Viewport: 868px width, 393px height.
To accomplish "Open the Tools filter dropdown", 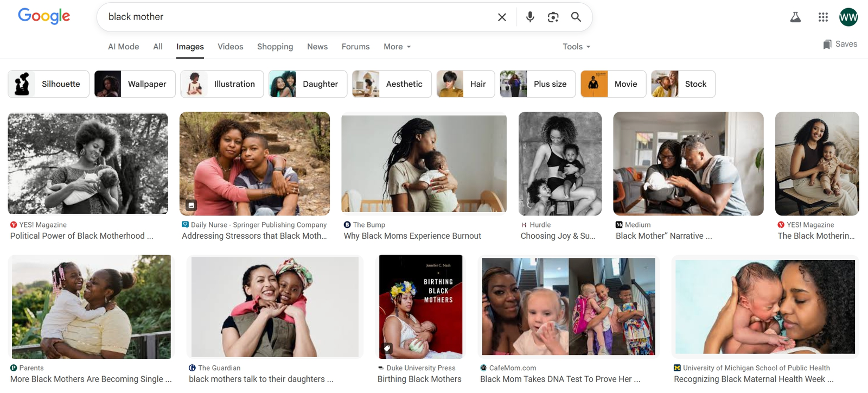I will [576, 47].
